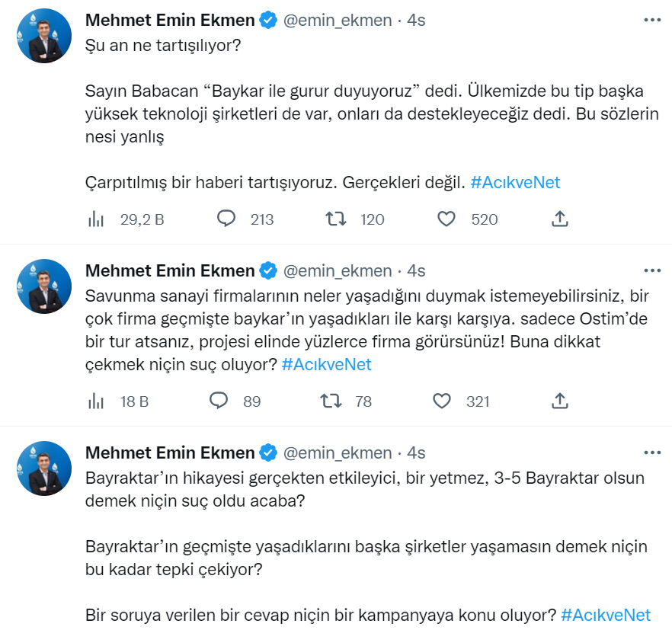This screenshot has height=630, width=672.
Task: Click profile avatar on the second tweet
Action: [44, 286]
